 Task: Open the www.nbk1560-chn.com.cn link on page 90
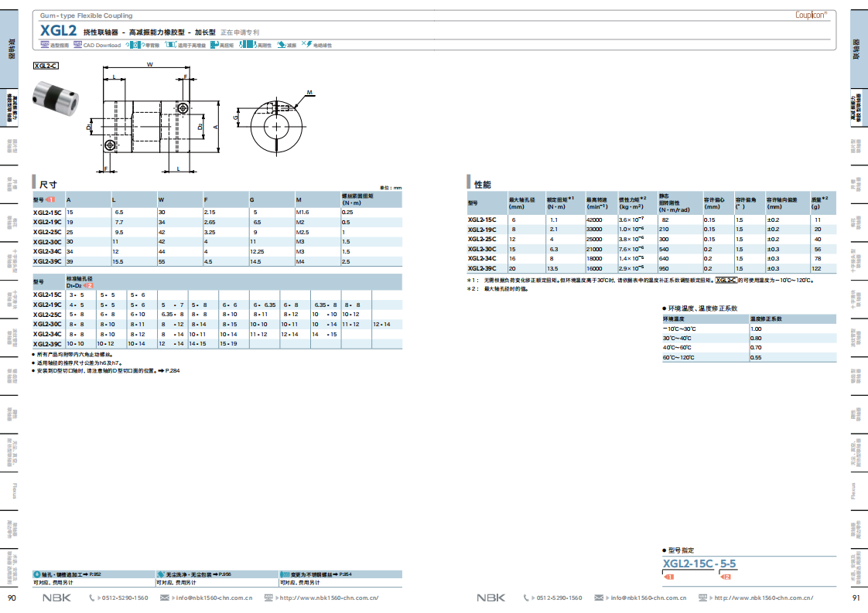(330, 598)
